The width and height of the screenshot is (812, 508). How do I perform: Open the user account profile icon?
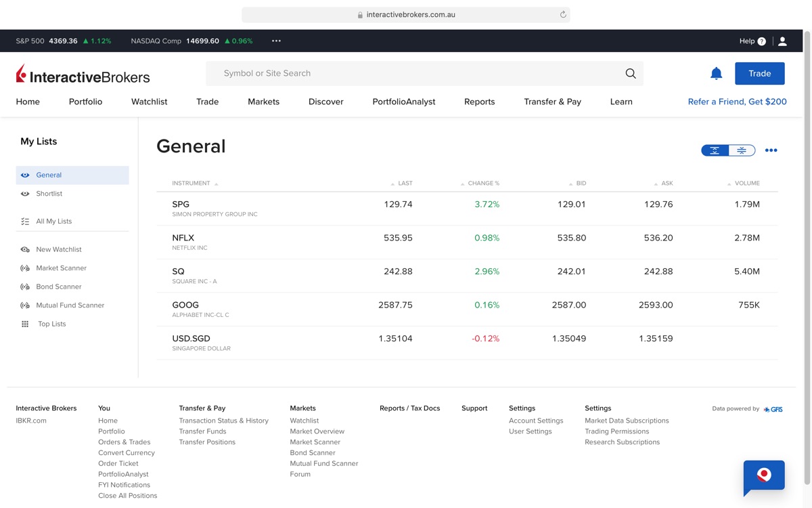click(782, 41)
